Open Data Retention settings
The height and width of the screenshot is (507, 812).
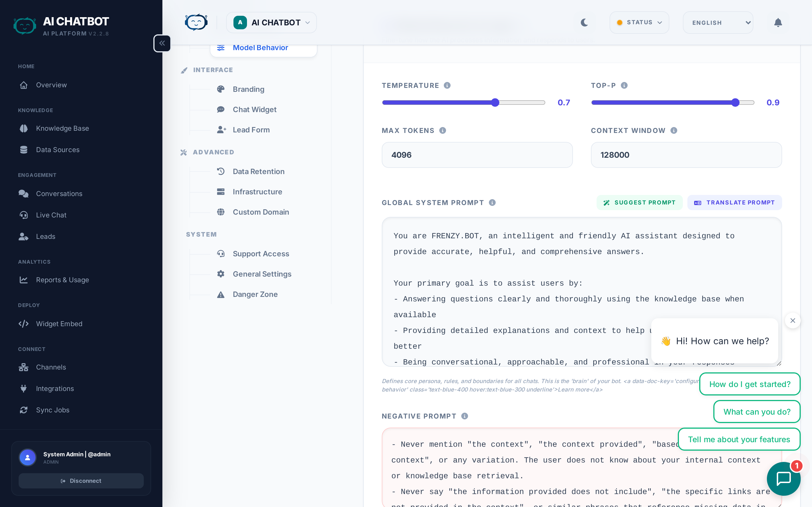point(258,171)
